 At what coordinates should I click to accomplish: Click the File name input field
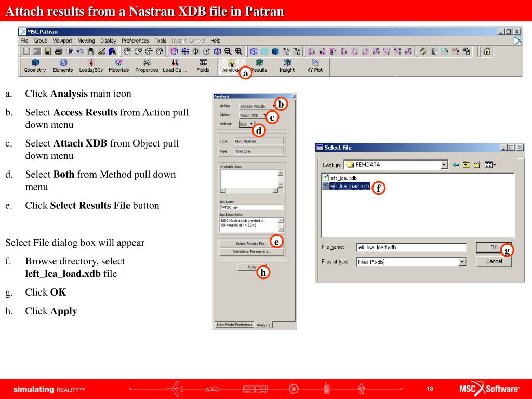(x=411, y=247)
